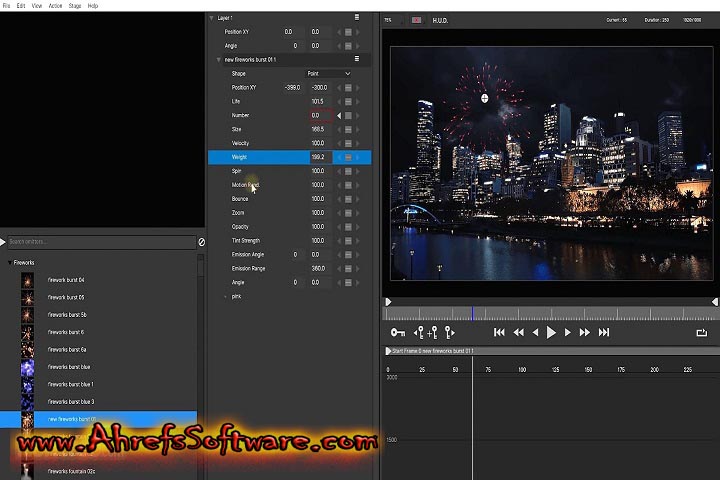This screenshot has width=720, height=480.
Task: Click the Start Frame 0 graph header marker
Action: (388, 351)
